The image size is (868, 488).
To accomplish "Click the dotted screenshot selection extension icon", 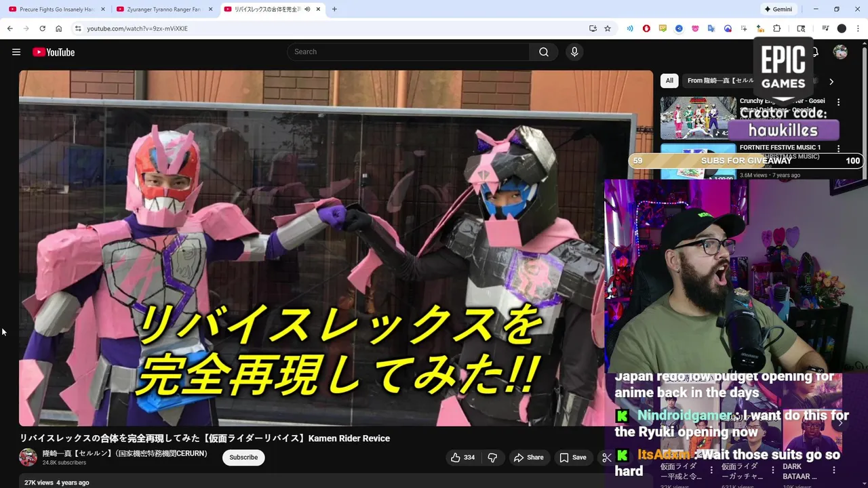I will click(x=744, y=28).
